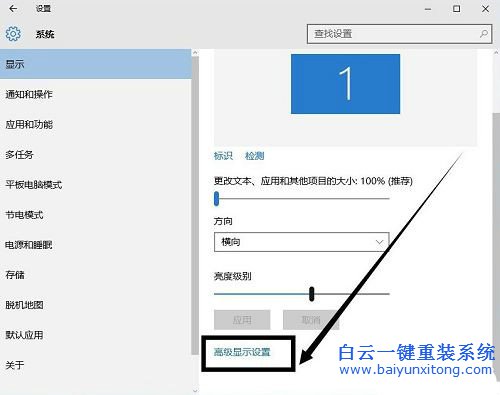Open the 方向 orientation dropdown

(302, 242)
